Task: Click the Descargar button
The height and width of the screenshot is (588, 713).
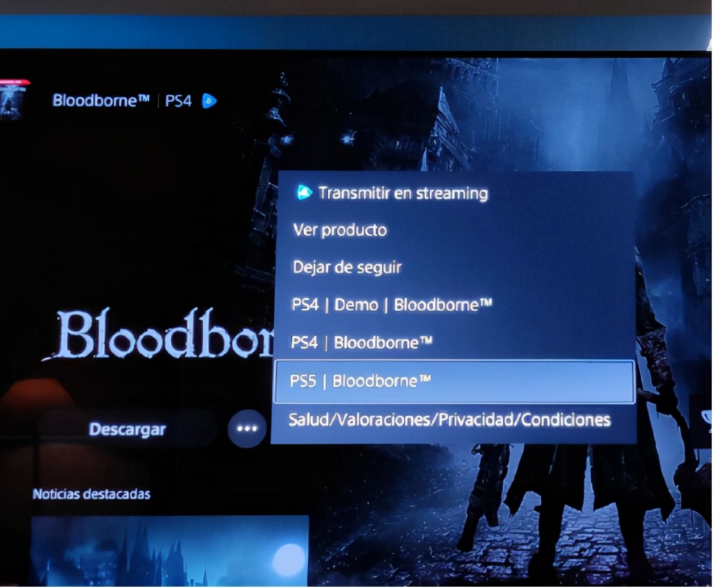Action: click(x=127, y=429)
